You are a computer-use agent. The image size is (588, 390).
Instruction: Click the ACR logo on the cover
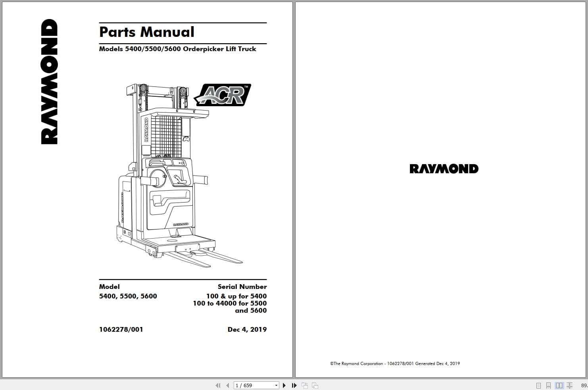point(223,95)
